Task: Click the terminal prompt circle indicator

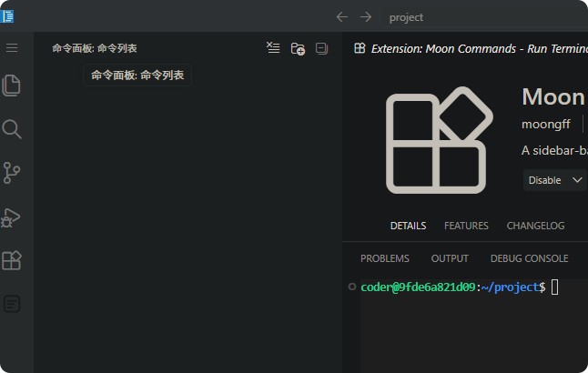Action: click(351, 287)
